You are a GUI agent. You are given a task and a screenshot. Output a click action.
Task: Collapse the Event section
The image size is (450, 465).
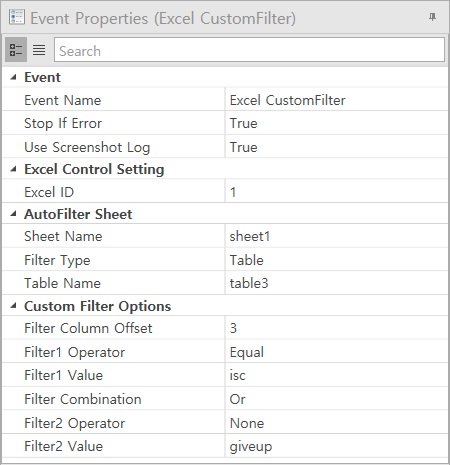click(x=13, y=77)
